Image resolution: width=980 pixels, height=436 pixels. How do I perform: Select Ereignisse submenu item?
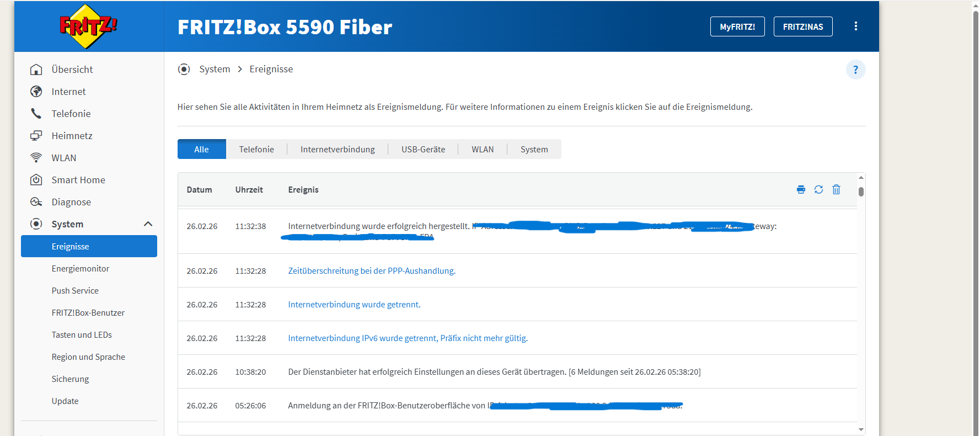[x=89, y=246]
